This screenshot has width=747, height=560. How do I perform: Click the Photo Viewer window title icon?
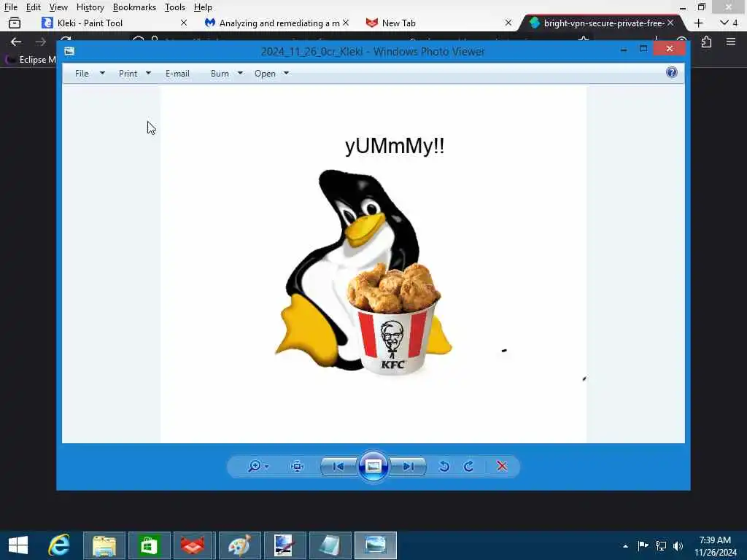point(69,51)
